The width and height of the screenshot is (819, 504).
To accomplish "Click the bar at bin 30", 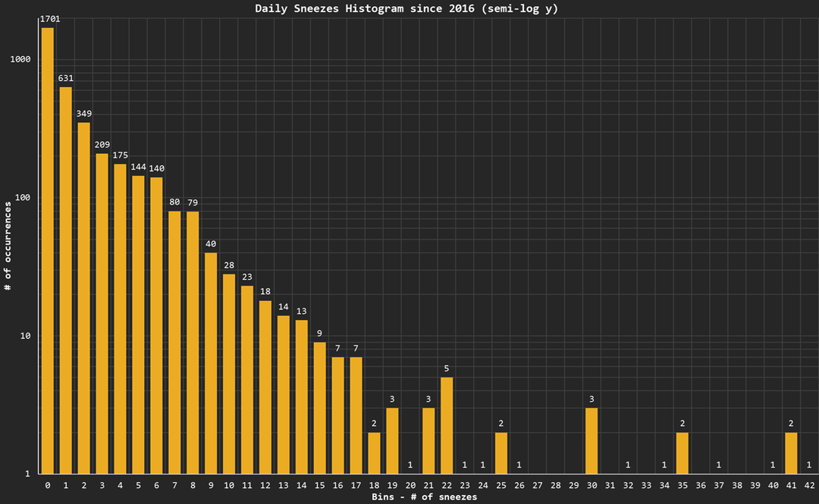I will pos(591,440).
